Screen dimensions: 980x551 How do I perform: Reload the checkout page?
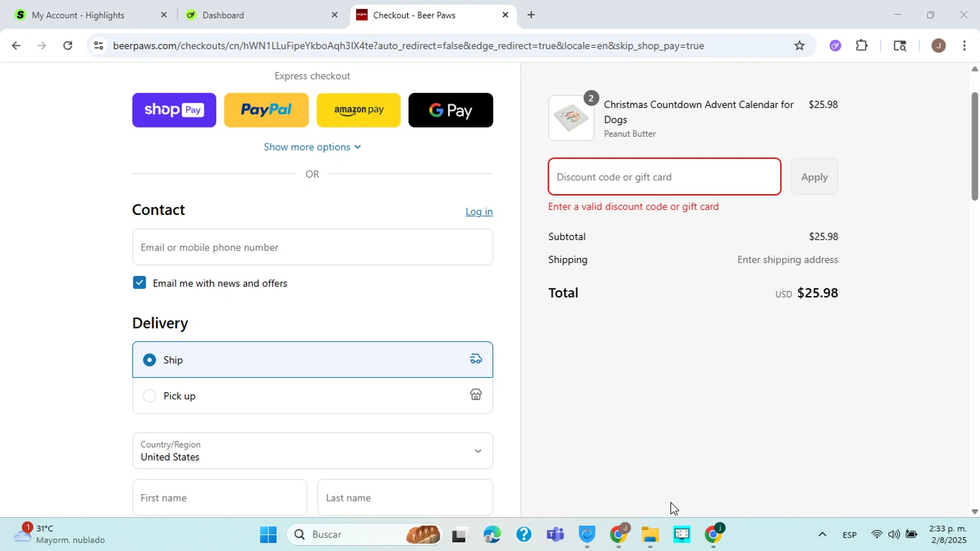(x=68, y=46)
